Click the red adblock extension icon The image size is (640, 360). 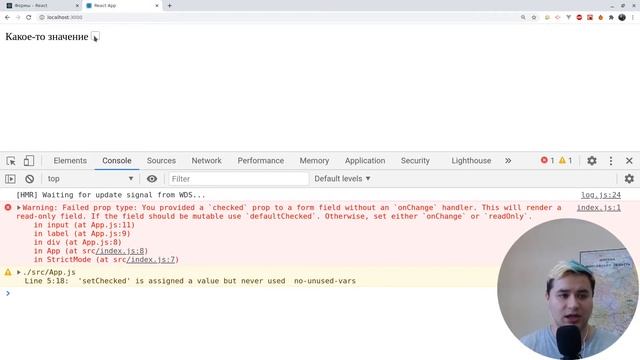click(x=579, y=18)
